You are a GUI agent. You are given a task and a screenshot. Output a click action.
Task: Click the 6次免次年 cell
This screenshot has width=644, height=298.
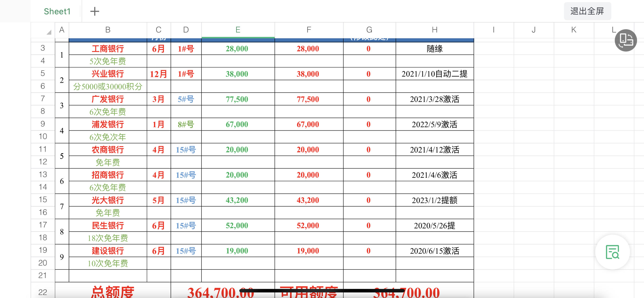[108, 137]
